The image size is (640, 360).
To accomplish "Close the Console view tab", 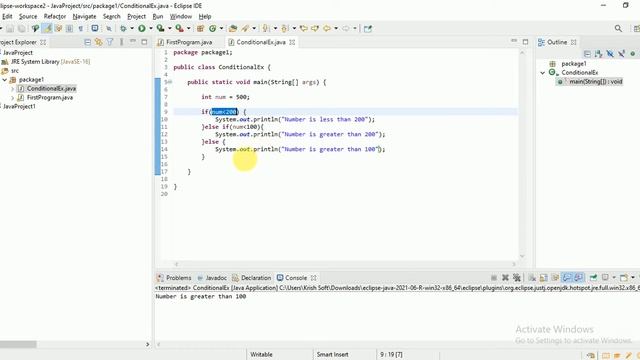I will pyautogui.click(x=313, y=278).
